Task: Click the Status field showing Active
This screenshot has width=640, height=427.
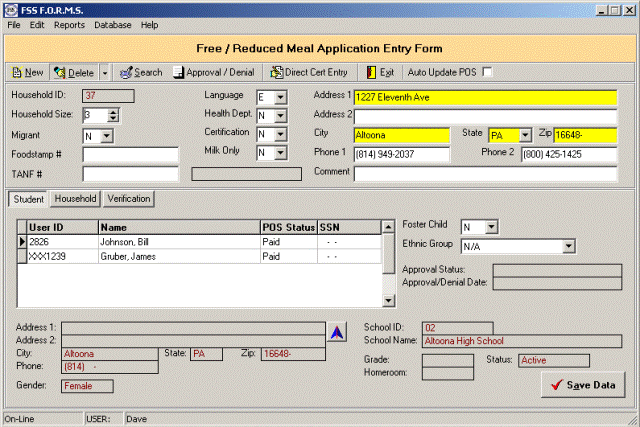Action: tap(554, 360)
